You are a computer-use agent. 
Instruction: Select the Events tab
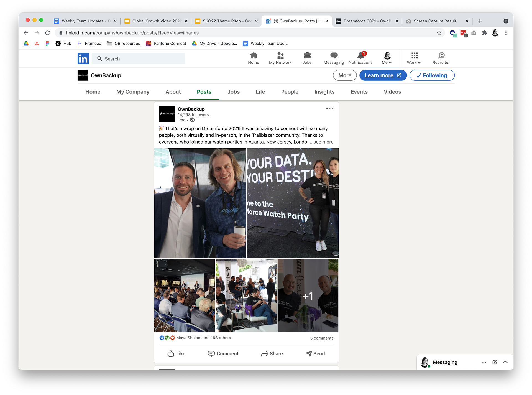359,92
